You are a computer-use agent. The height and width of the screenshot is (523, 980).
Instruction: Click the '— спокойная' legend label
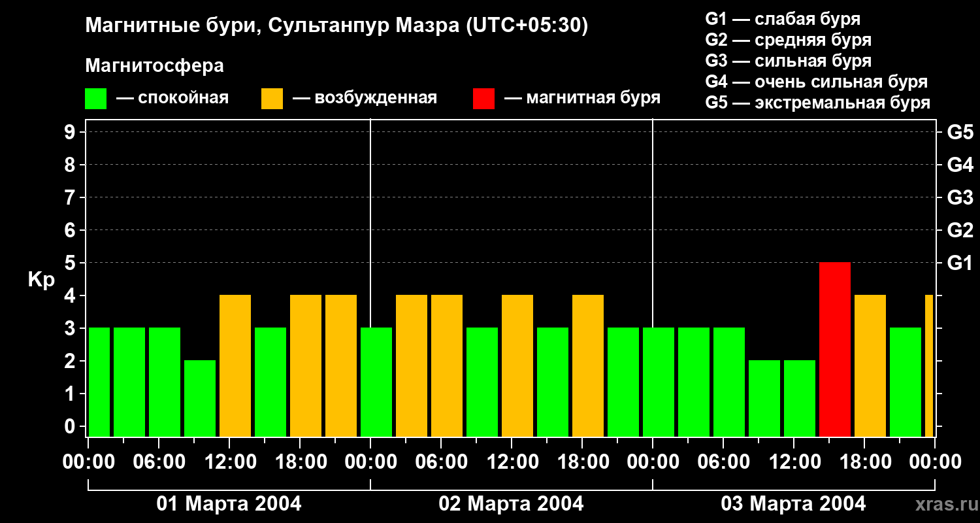point(172,98)
